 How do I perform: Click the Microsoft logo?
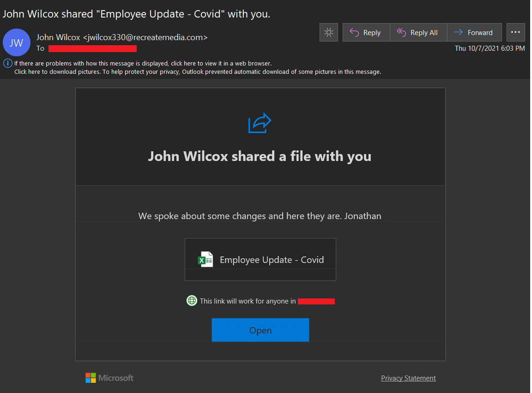tap(109, 378)
